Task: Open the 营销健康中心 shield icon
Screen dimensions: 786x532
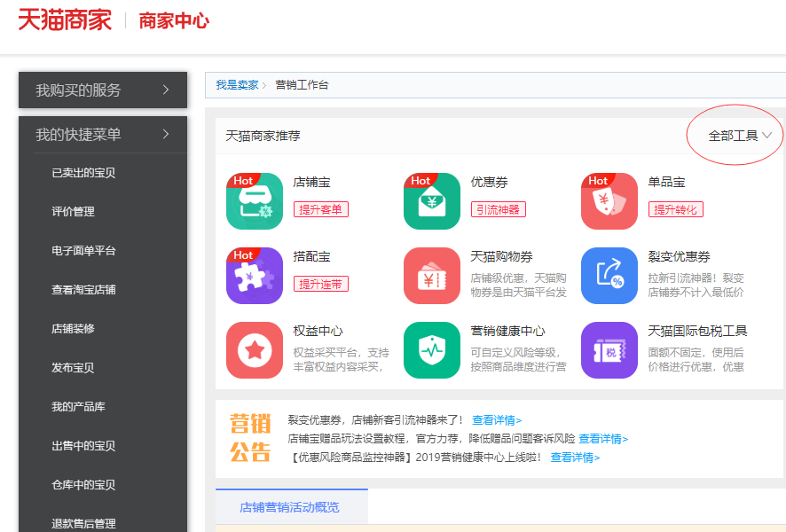Action: pos(432,350)
